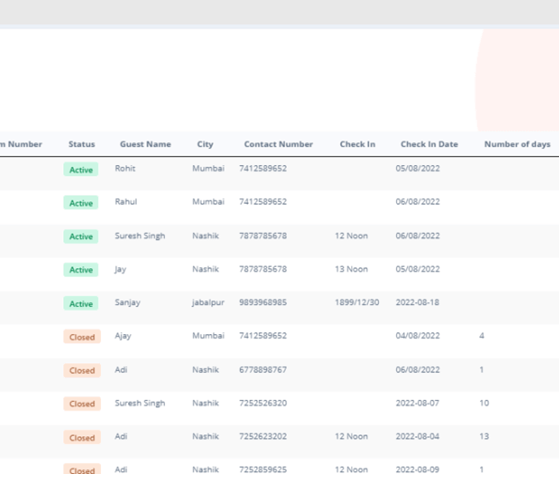Click check-in date 05/08/2022 in Rohit's row
Screen dimensions: 559x483
pos(417,168)
